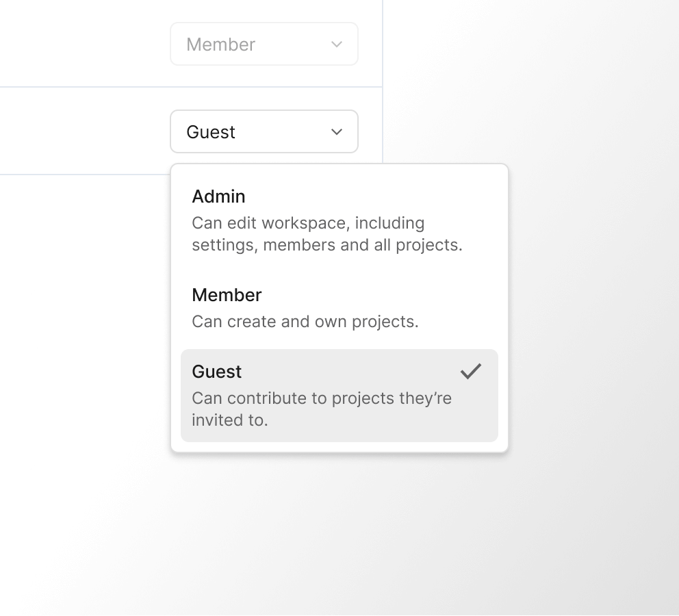
Task: Click the 'Guest' text in the dropdown field
Action: [211, 132]
